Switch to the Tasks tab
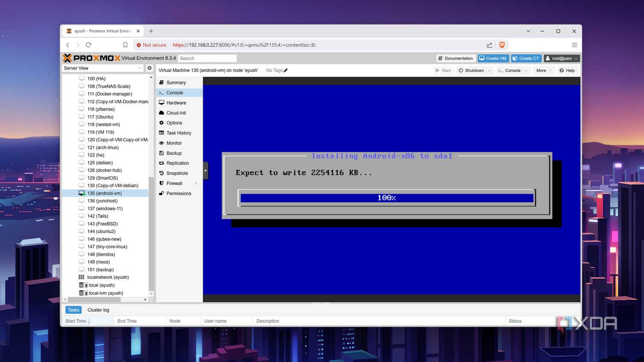644x362 pixels. 73,310
